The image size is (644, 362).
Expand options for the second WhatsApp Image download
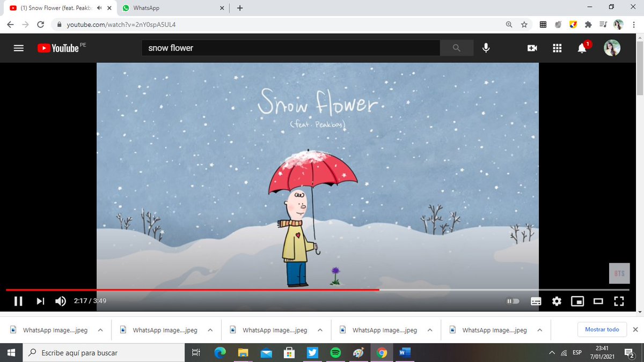(x=210, y=330)
